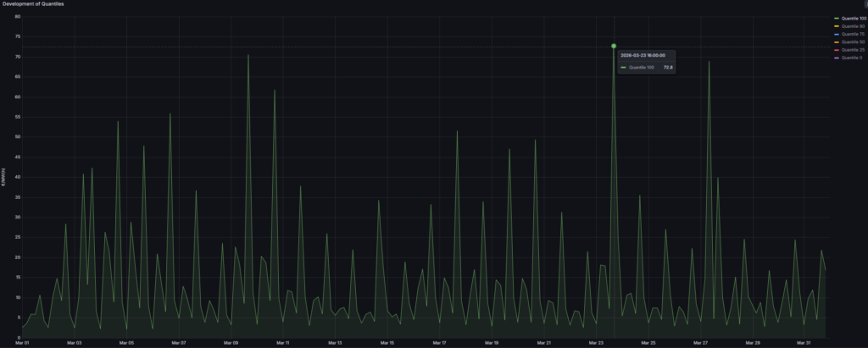Open the Development of Quantiles panel title
Screen dimensions: 868x348
(x=32, y=4)
